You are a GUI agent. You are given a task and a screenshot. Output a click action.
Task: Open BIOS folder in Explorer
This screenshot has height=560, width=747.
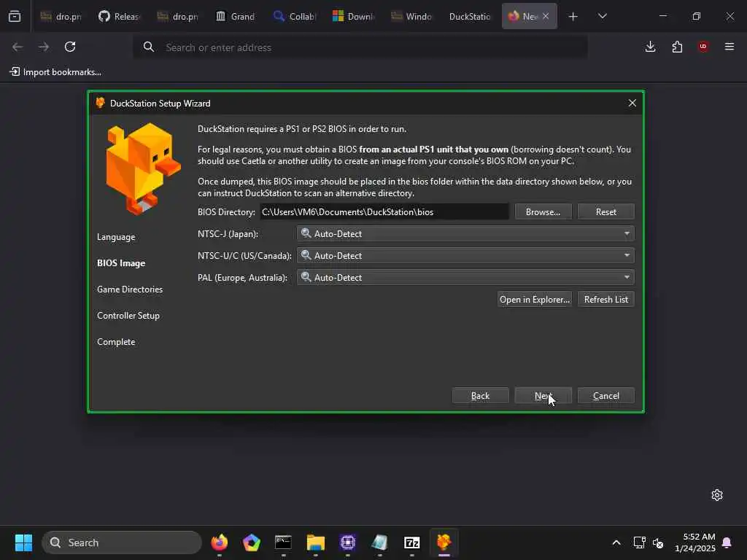535,300
